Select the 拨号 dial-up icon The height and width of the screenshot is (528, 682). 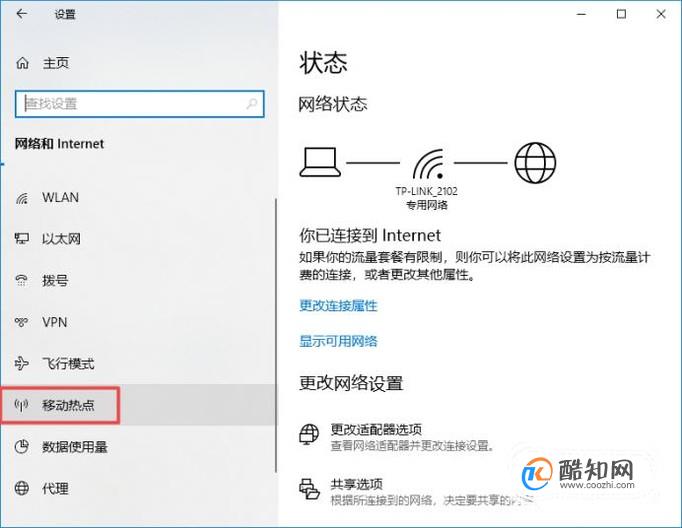click(21, 281)
